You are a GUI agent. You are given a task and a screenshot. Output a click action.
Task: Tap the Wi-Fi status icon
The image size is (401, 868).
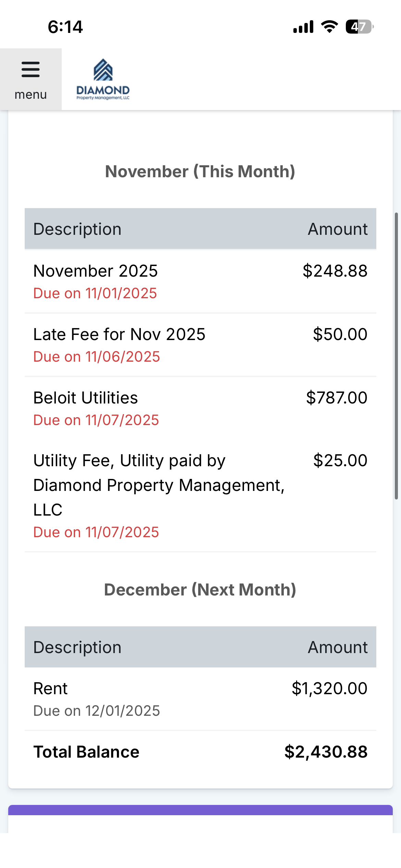point(329,27)
